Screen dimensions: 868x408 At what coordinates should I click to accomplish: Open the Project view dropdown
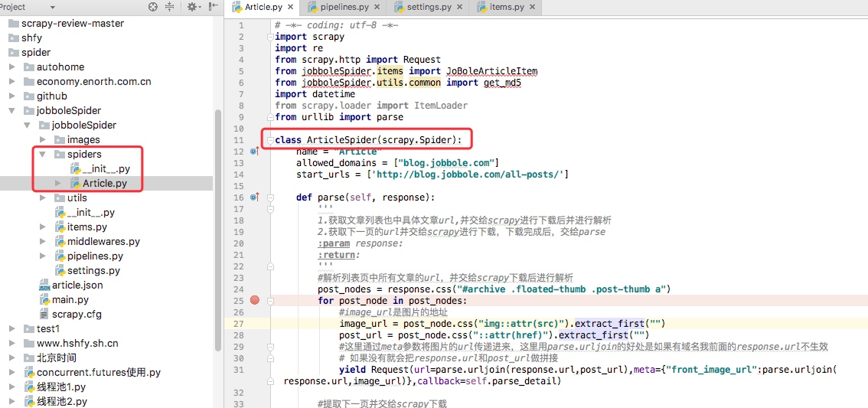click(x=53, y=7)
